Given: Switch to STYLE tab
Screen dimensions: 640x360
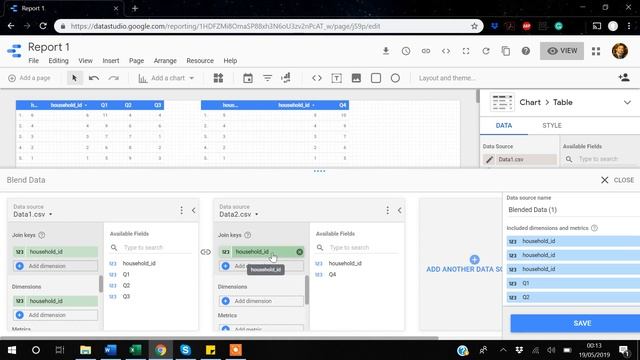Looking at the screenshot, I should [552, 126].
